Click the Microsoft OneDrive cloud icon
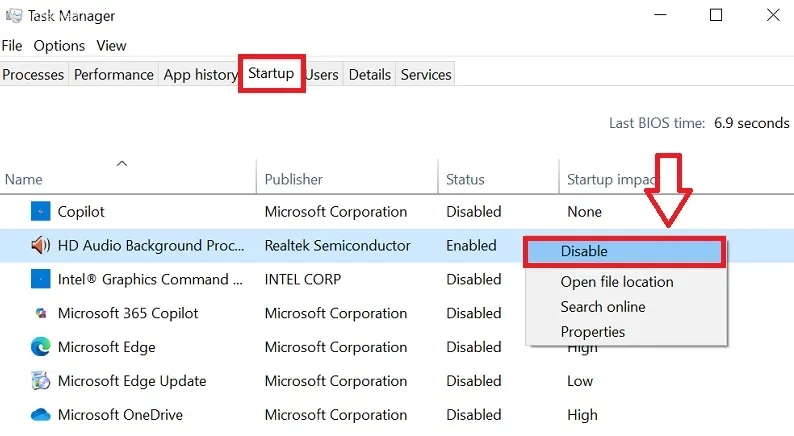Screen dimensions: 794x436 (x=40, y=415)
